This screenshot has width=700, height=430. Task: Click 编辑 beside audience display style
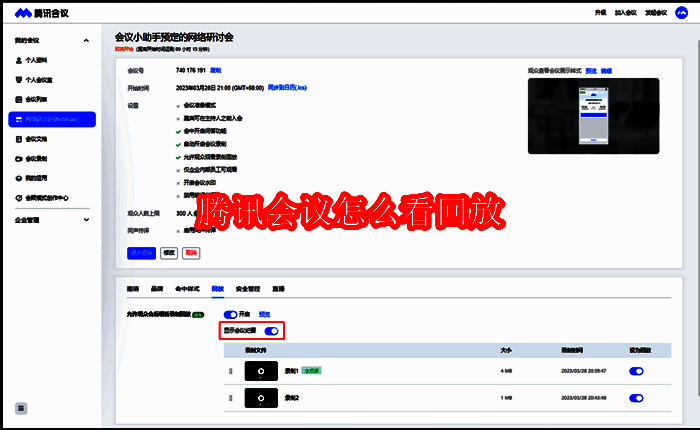[606, 71]
